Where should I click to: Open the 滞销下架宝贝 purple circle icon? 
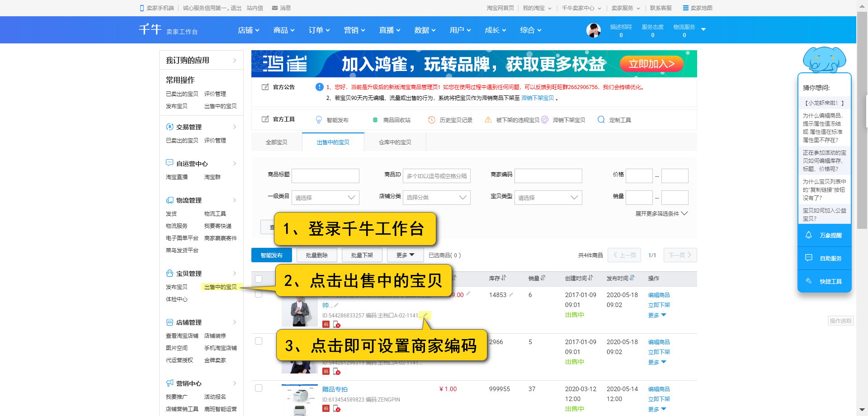(x=545, y=120)
